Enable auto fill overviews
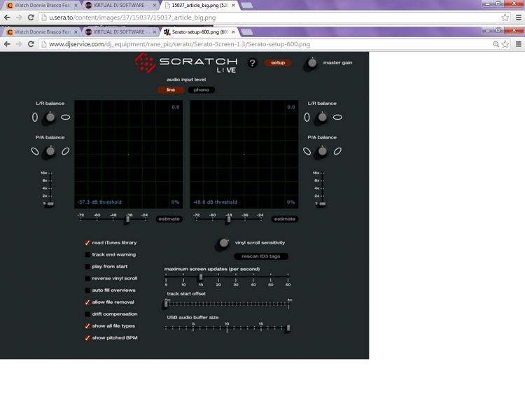This screenshot has height=420, width=525. click(87, 290)
